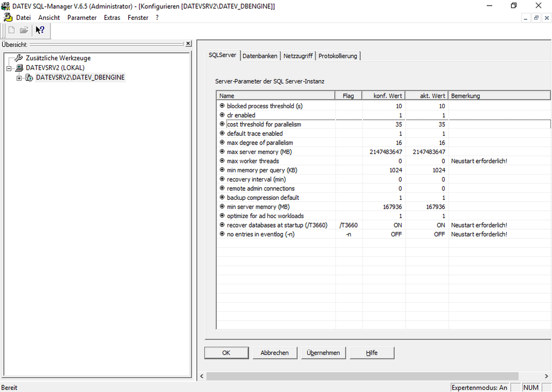Click bullet icon of max worker threads row
This screenshot has width=552, height=392.
(x=222, y=161)
